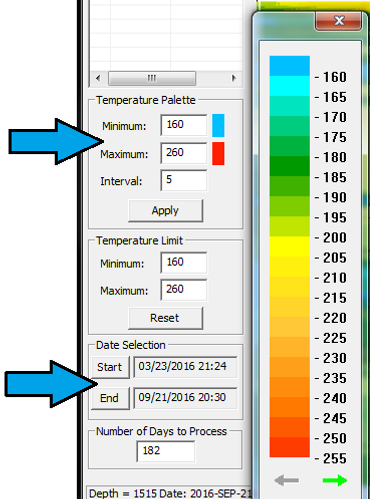Screen dimensions: 370x499
Task: Open the Temperature Palette minimum blue color swatch
Action: point(218,125)
